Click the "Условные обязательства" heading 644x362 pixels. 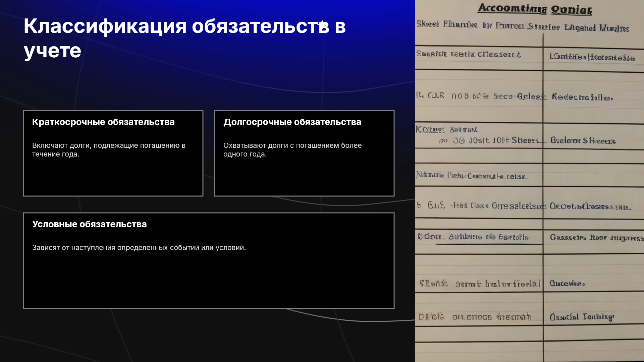click(90, 224)
